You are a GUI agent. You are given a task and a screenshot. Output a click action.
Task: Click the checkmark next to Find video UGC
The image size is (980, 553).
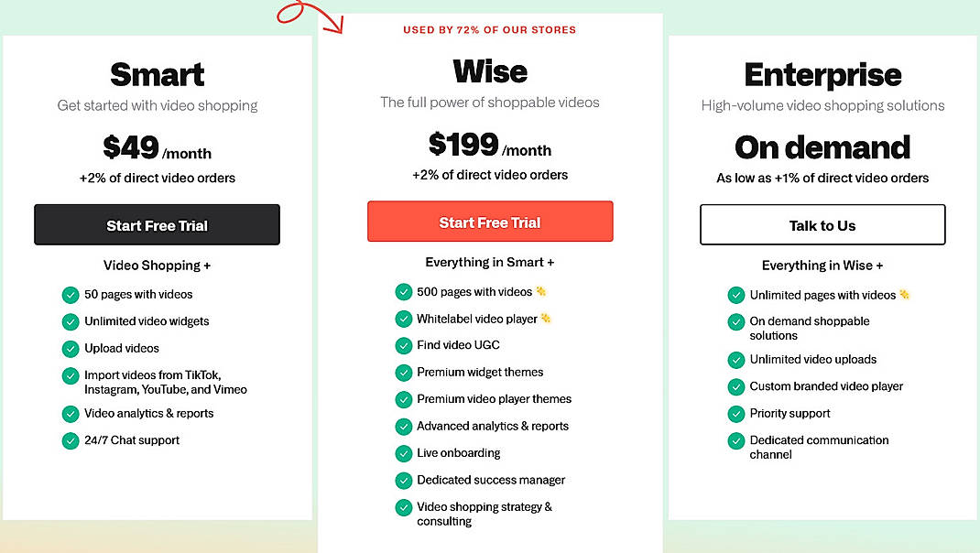point(404,345)
